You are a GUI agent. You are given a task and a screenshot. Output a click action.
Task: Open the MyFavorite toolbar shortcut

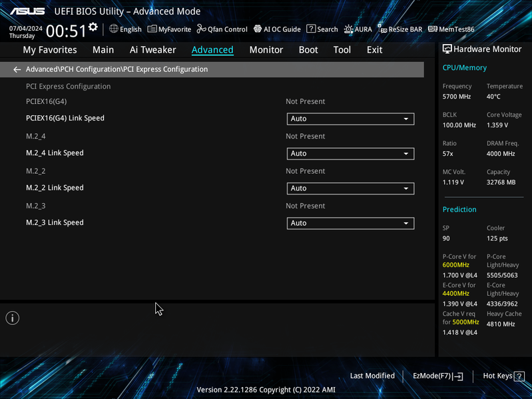pyautogui.click(x=169, y=29)
